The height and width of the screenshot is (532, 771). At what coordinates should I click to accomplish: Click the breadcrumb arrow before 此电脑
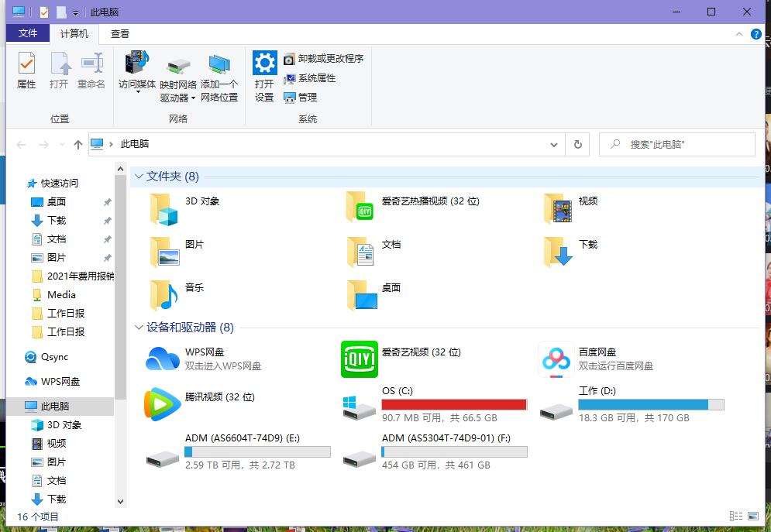[111, 144]
